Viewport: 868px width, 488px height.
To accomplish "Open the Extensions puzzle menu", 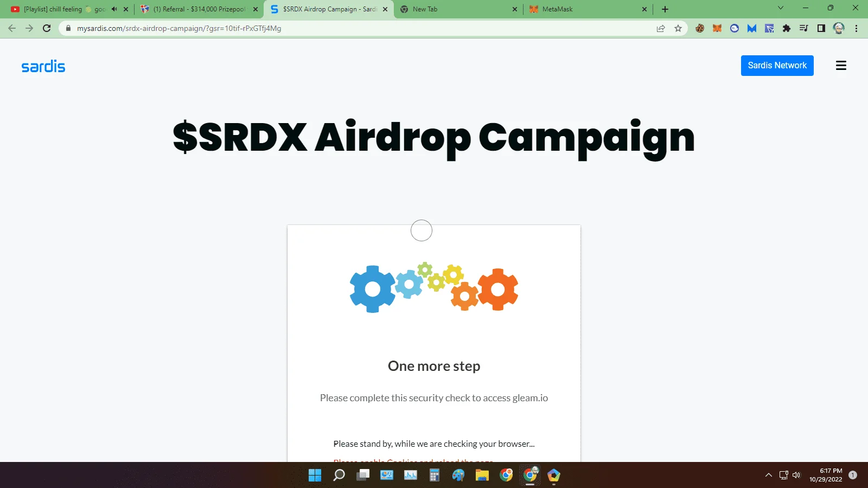I will pos(787,28).
